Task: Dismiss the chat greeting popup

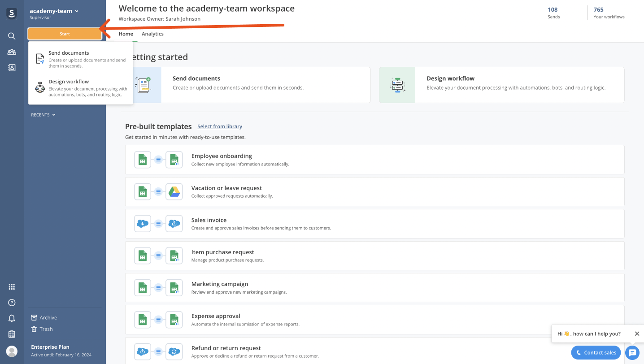Action: [x=637, y=334]
